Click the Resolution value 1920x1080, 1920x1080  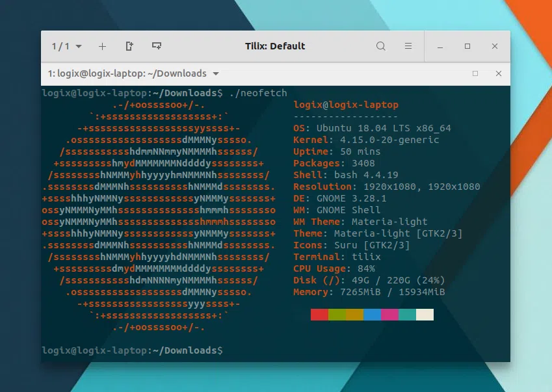(422, 187)
